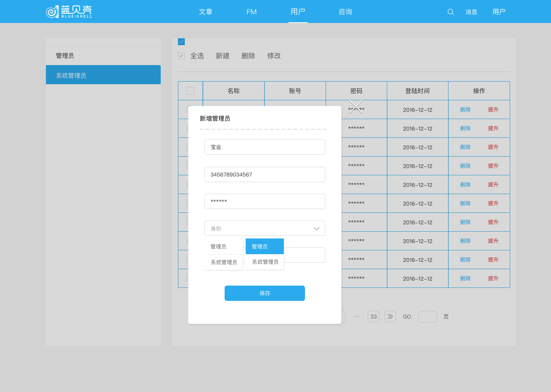Select 管理员 in the left sidebar
This screenshot has height=392, width=551.
click(x=103, y=56)
